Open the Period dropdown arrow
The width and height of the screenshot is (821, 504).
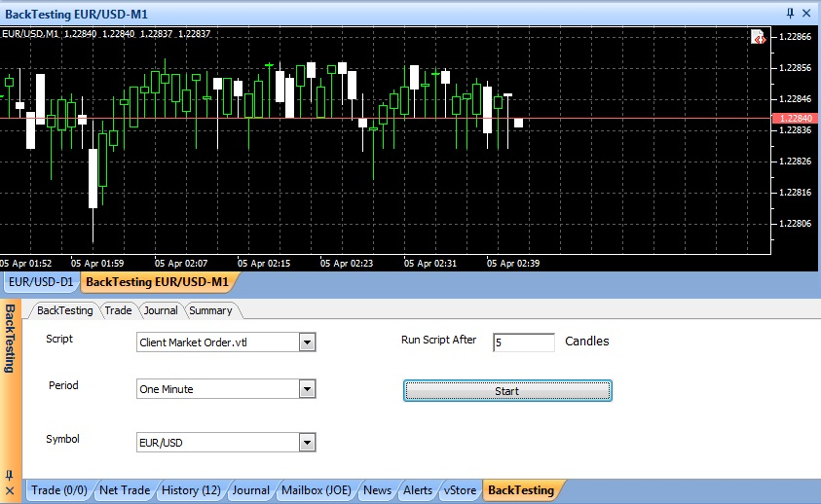click(308, 389)
